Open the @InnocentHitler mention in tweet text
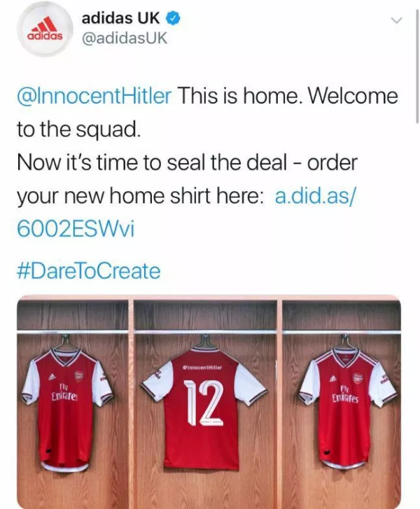This screenshot has width=420, height=509. pyautogui.click(x=94, y=95)
